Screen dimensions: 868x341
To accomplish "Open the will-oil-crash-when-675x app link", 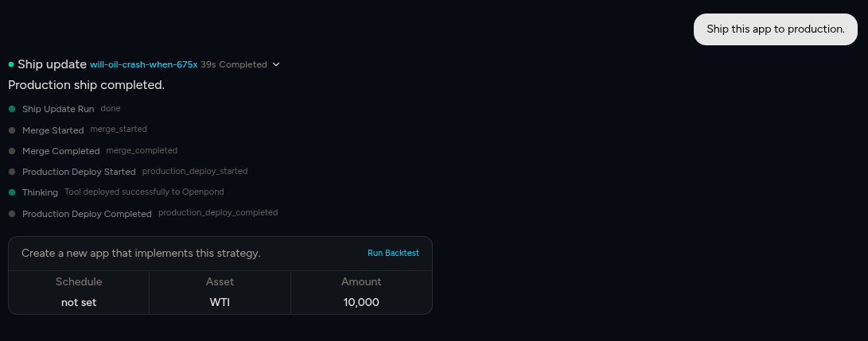I will 143,64.
